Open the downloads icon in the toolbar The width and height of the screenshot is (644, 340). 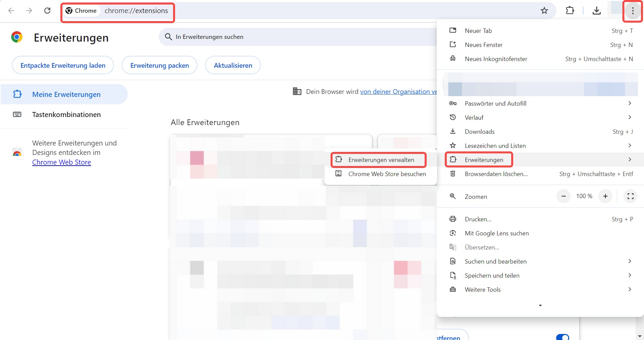pos(596,11)
